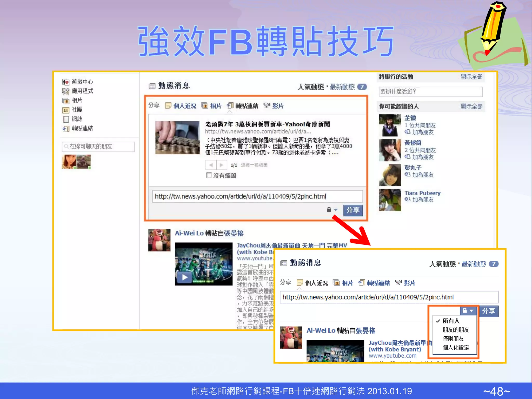Open the lock privacy dropdown beside main 分享 button
The image size is (532, 399).
click(x=332, y=210)
